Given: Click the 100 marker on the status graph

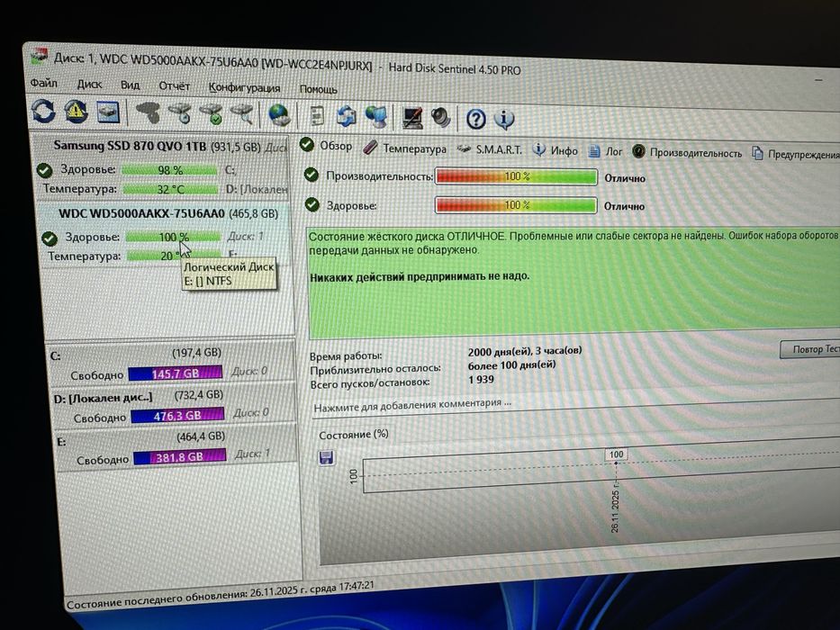Looking at the screenshot, I should (616, 454).
